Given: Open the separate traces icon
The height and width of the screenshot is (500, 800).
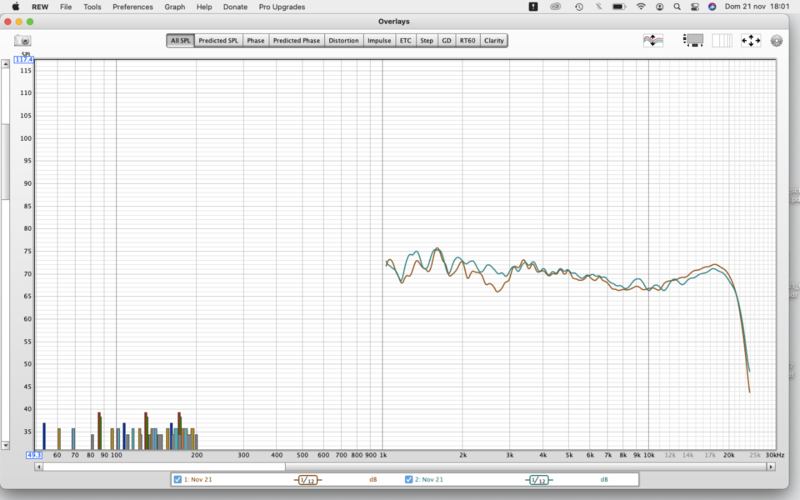Looking at the screenshot, I should tap(654, 41).
